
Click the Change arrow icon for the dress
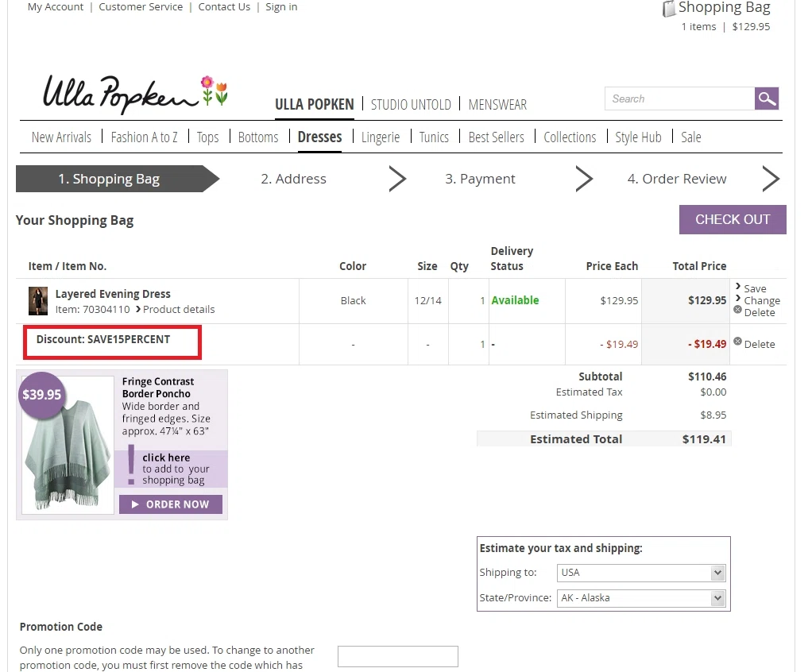pyautogui.click(x=738, y=298)
